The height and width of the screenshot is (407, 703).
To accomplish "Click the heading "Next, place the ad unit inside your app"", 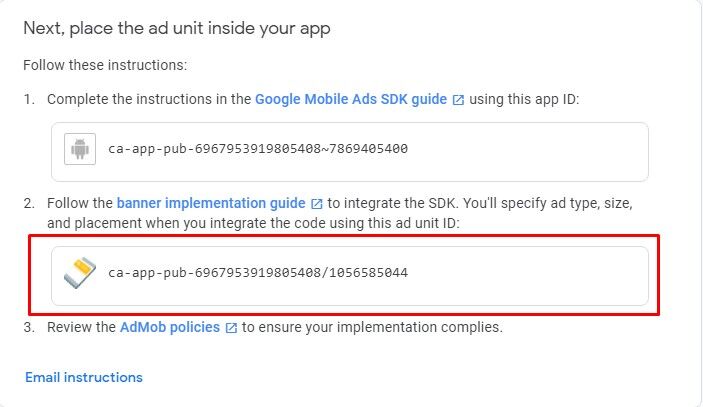I will pos(177,28).
